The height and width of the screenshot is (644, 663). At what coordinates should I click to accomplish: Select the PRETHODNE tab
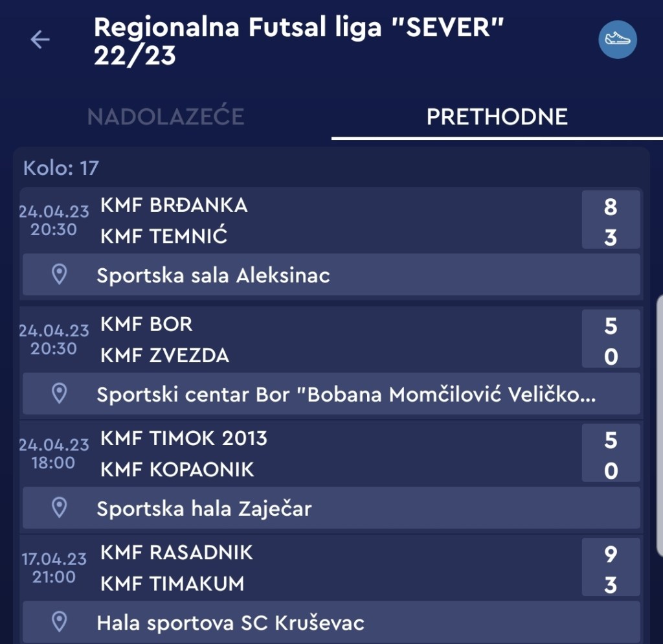[x=497, y=117]
